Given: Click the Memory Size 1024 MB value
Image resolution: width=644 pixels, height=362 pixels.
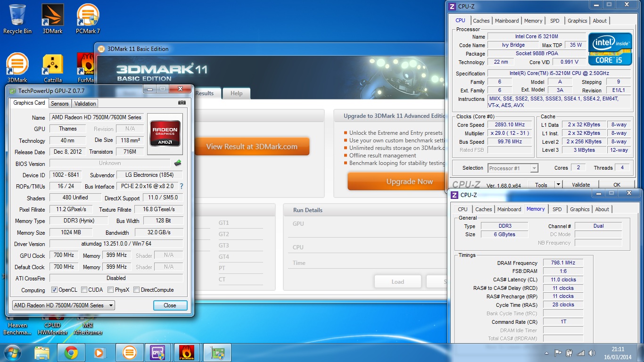Looking at the screenshot, I should pyautogui.click(x=71, y=232).
